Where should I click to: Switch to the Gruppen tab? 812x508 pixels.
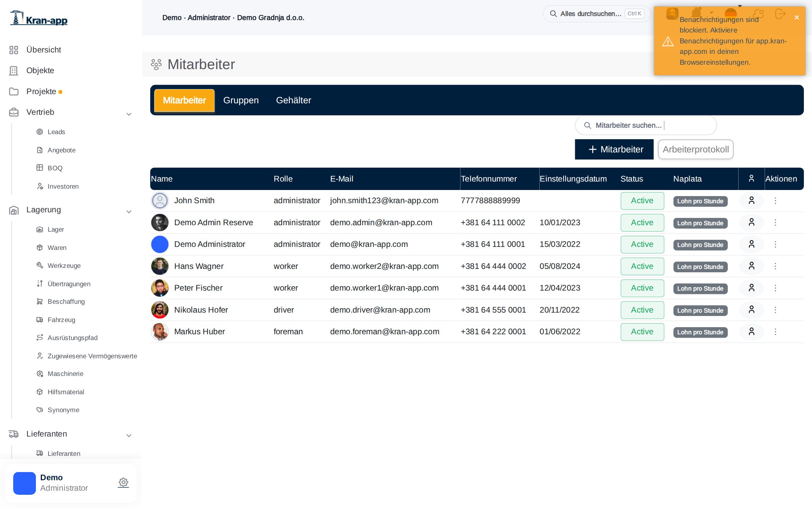pos(241,100)
